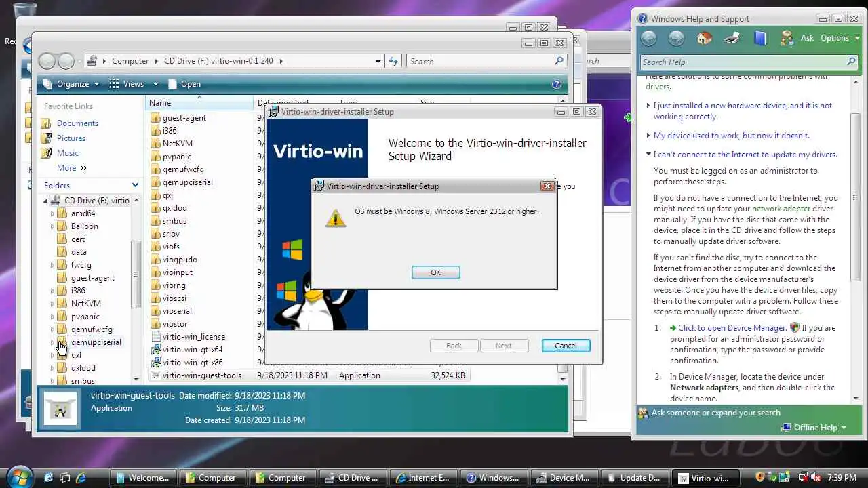Open the Options menu in Help window
Screen dimensions: 868x488
(840, 38)
